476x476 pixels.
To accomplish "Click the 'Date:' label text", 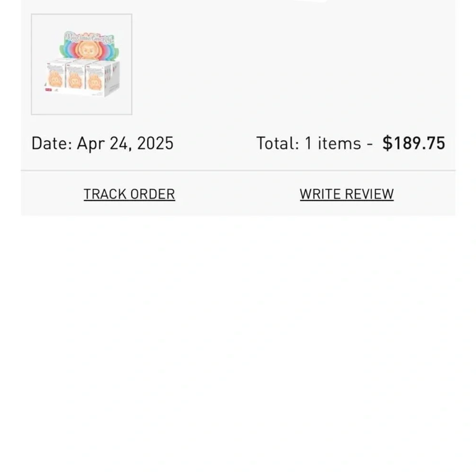I will (x=51, y=143).
